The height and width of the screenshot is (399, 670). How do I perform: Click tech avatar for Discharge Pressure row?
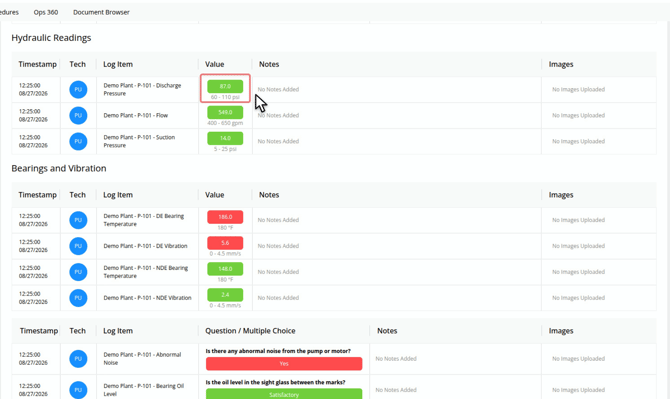click(78, 90)
